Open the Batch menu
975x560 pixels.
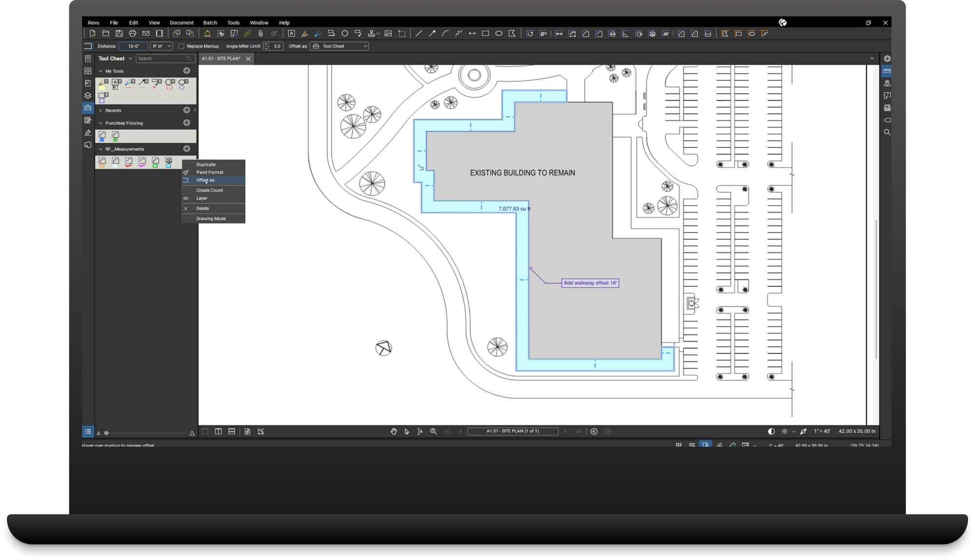click(210, 23)
